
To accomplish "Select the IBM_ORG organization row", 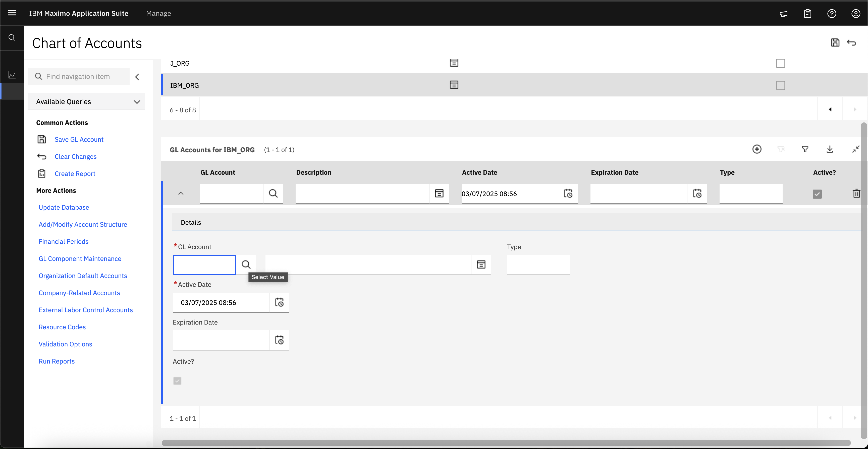I will (x=514, y=85).
